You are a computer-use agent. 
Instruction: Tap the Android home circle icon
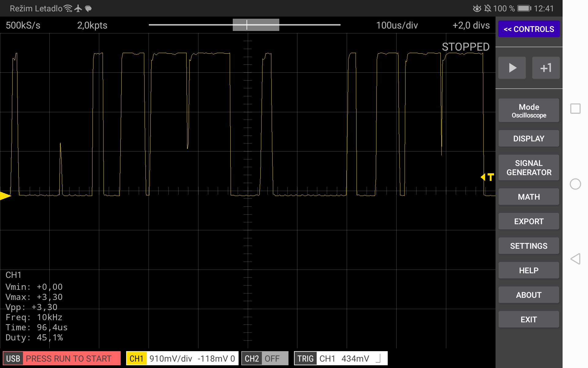tap(575, 184)
